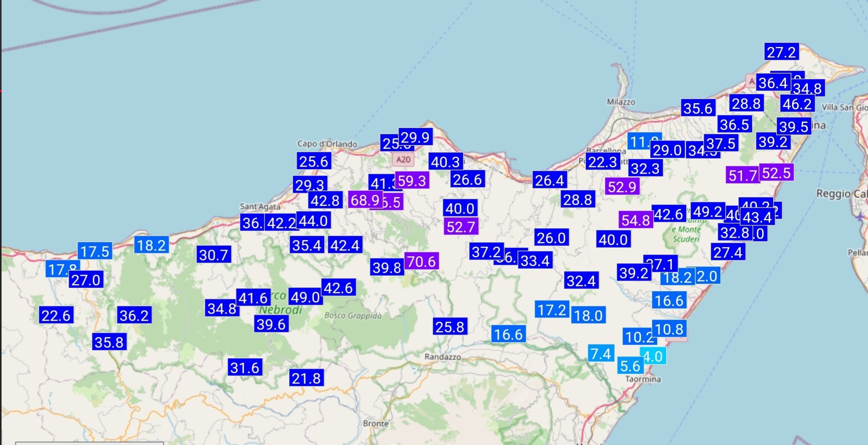Select the 21.8 blue station marker
The height and width of the screenshot is (445, 868).
[306, 378]
